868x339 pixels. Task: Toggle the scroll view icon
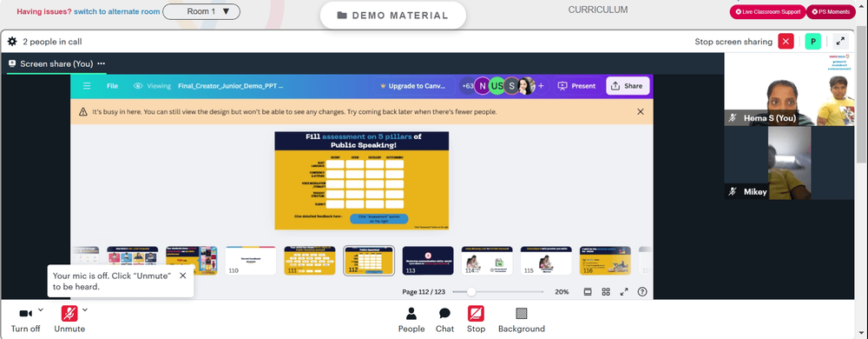tap(588, 291)
